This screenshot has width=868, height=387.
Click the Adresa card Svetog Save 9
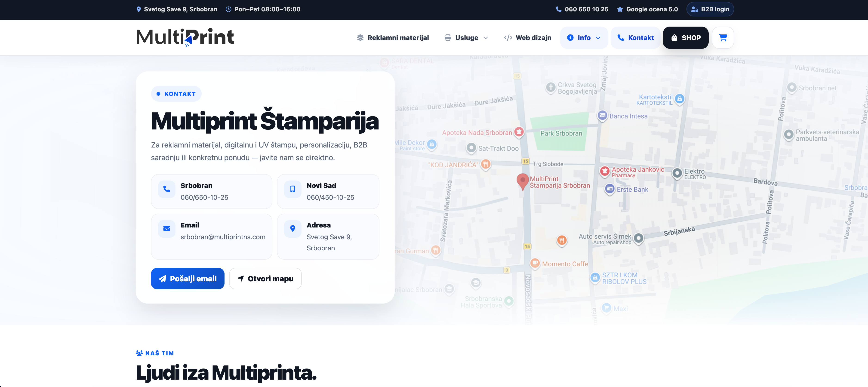pos(328,236)
